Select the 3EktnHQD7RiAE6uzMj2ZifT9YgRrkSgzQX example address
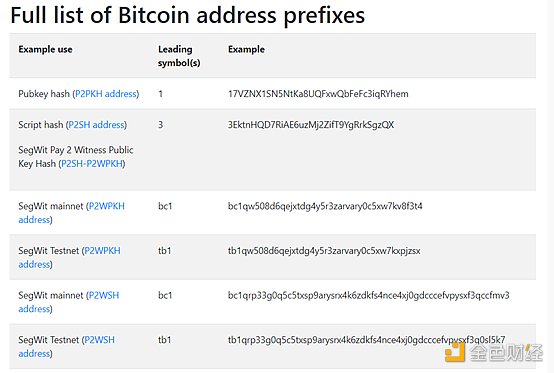Image resolution: width=554 pixels, height=373 pixels. click(x=311, y=125)
